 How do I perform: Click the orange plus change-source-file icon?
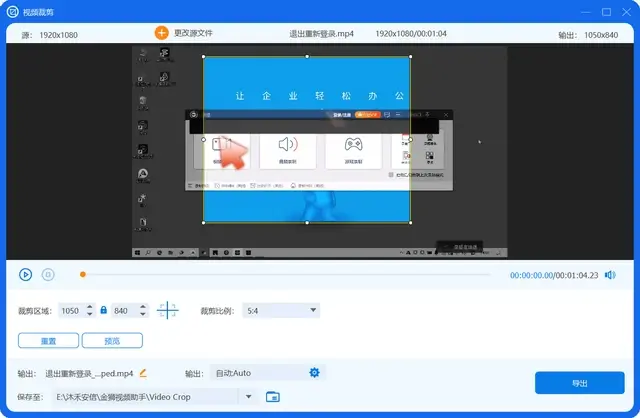coord(162,33)
